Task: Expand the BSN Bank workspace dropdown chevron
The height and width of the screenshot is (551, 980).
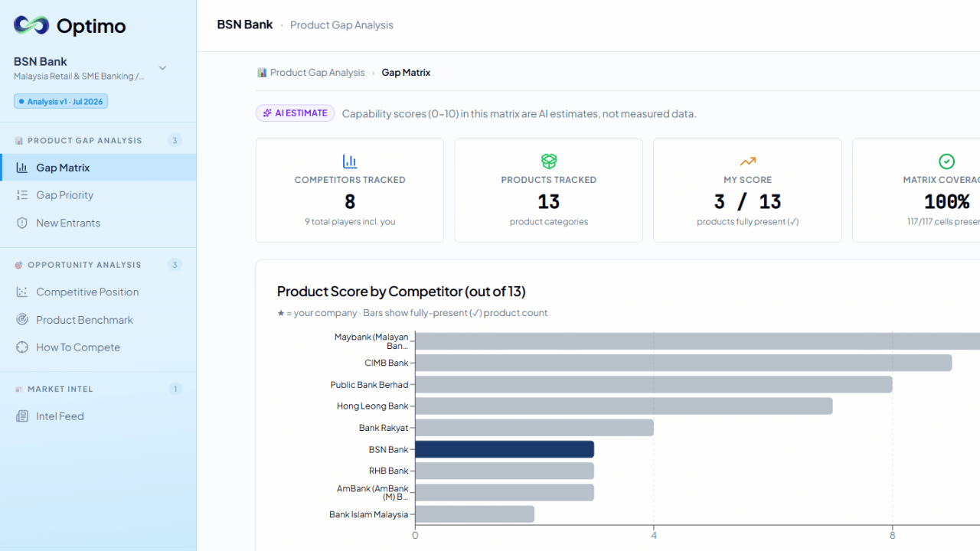Action: point(162,68)
